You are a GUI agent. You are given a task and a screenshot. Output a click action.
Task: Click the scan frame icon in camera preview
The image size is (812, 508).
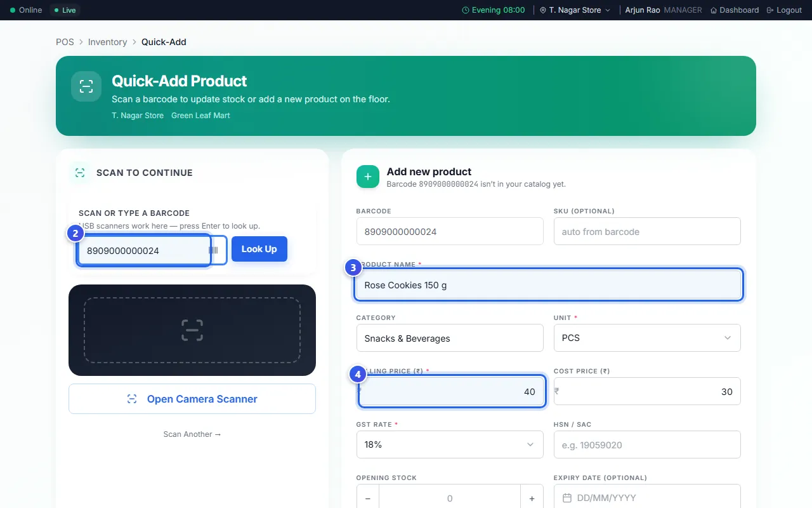[192, 330]
